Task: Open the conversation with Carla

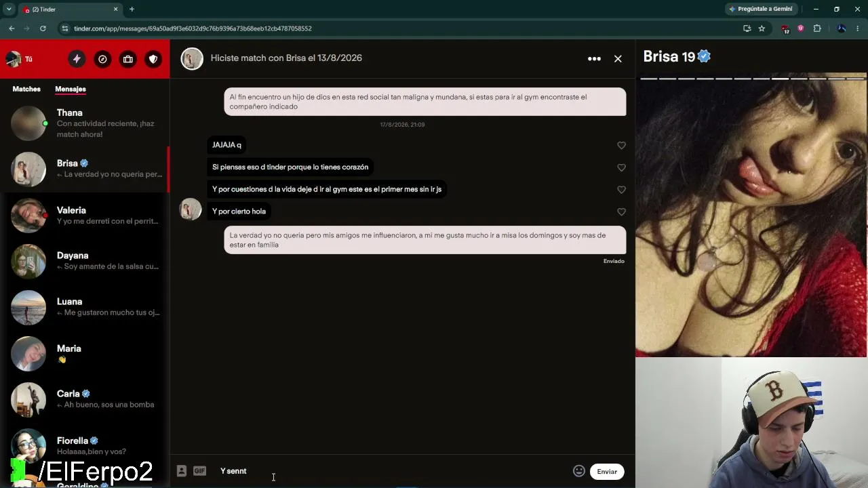Action: tap(85, 399)
